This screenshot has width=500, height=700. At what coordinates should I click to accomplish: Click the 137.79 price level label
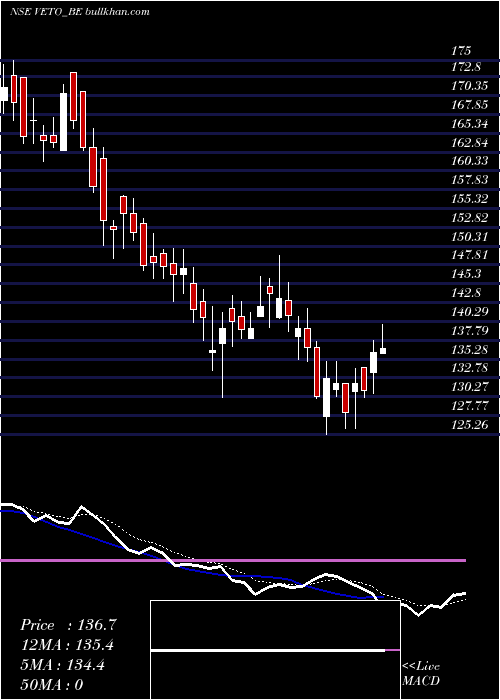pyautogui.click(x=470, y=330)
